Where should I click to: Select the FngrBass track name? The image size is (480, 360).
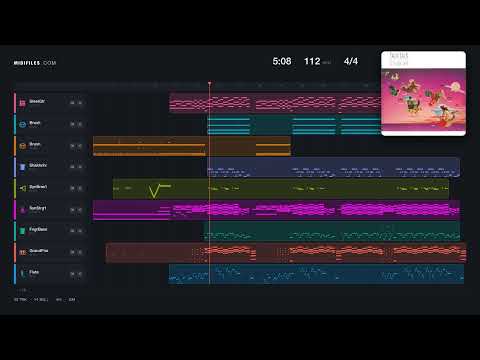click(x=38, y=229)
